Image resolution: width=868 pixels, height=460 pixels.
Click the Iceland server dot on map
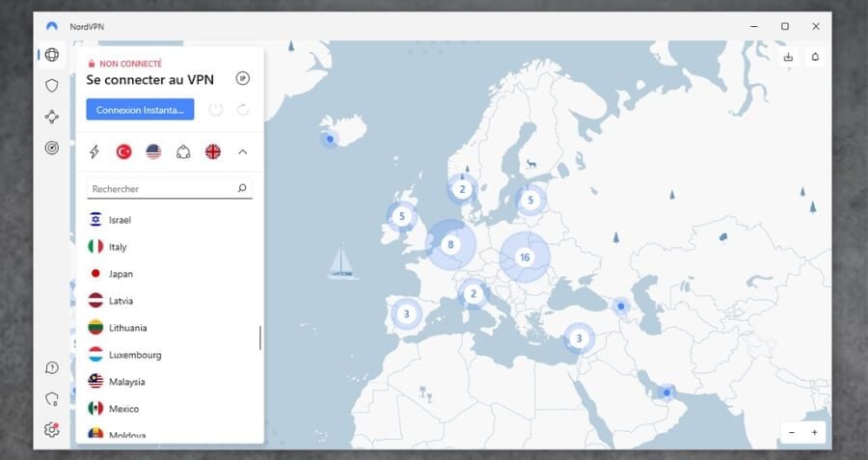coord(331,139)
